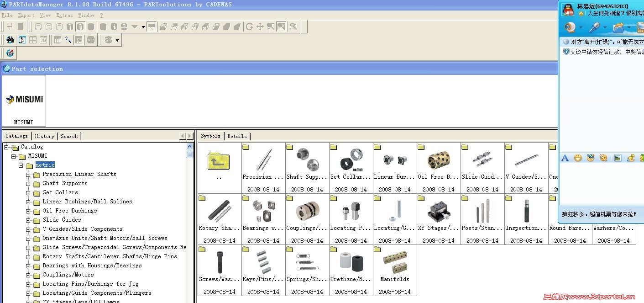Select Bearings with Housings/Bearings in the tree
Screen dimensions: 644x303
pos(92,266)
